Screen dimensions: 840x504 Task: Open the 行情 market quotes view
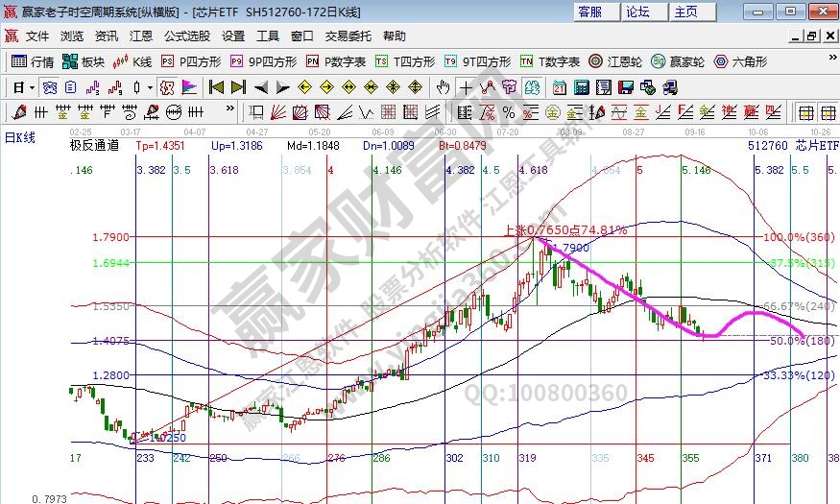coord(33,61)
